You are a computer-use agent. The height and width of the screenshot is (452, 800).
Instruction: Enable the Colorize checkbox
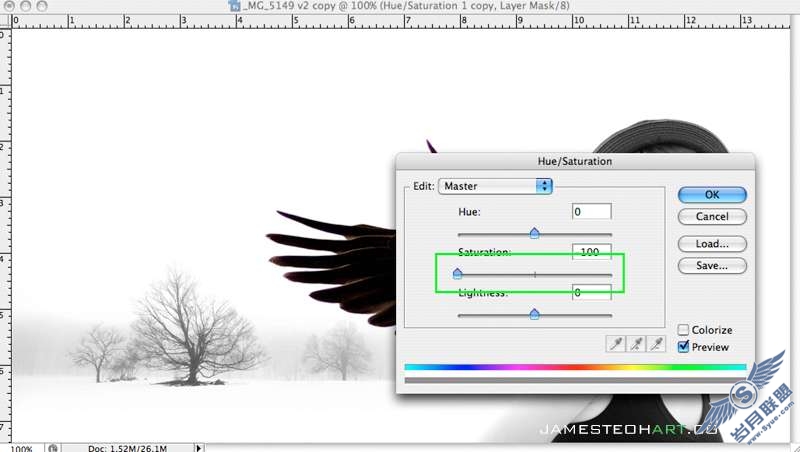(683, 330)
